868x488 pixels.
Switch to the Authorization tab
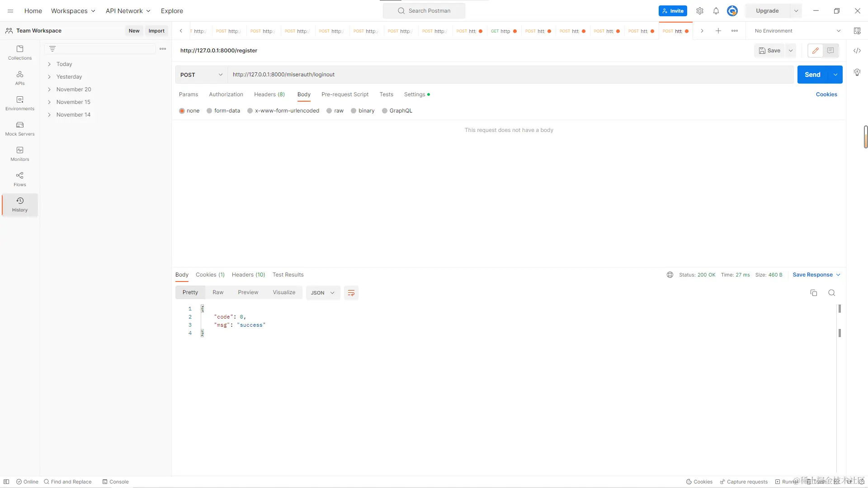[x=226, y=94]
